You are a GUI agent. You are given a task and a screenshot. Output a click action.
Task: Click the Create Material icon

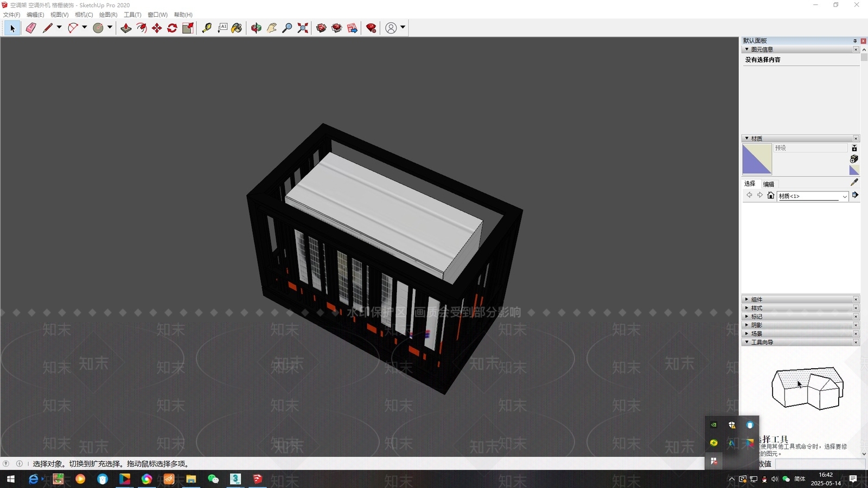click(854, 159)
